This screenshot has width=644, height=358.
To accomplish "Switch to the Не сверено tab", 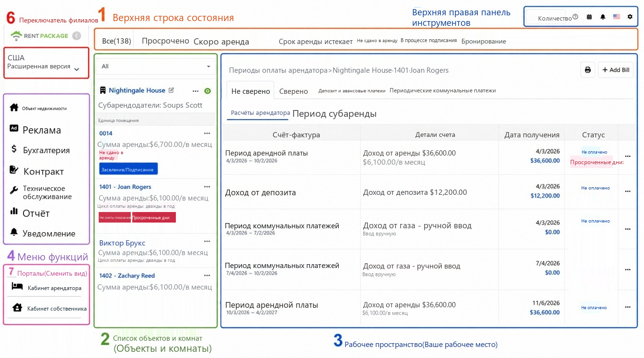I will tap(251, 91).
